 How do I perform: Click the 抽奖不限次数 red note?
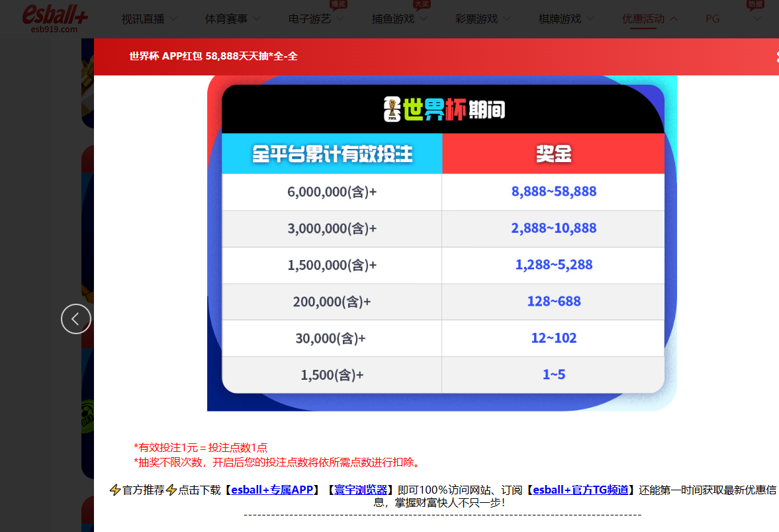(278, 463)
